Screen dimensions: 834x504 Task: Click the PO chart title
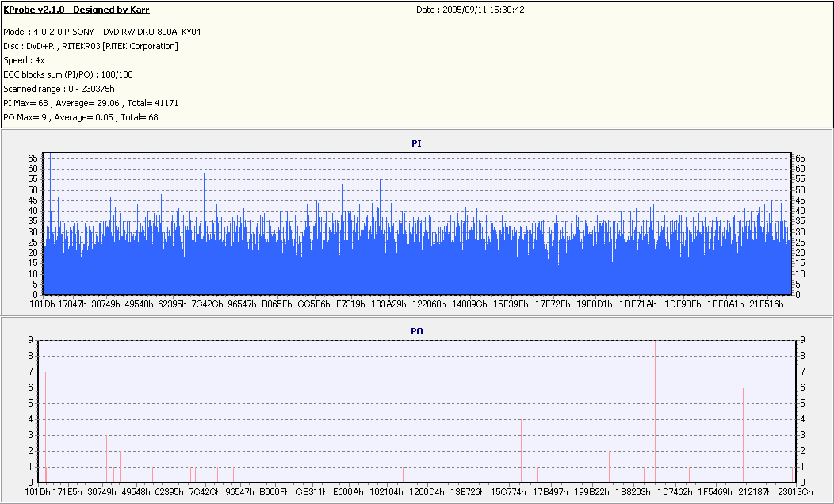pos(416,331)
